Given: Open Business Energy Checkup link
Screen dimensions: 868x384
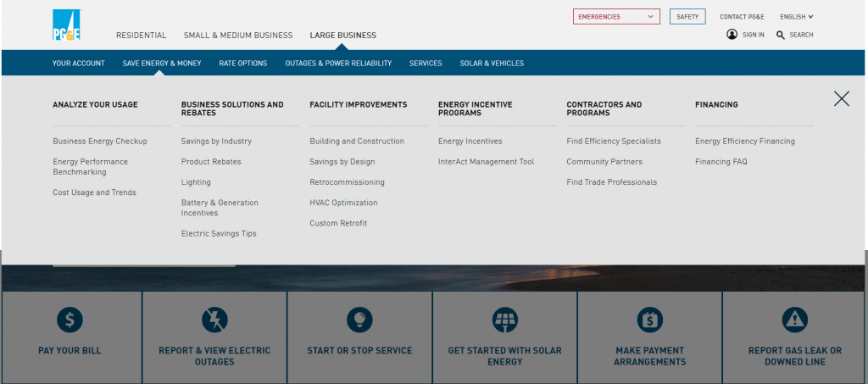Looking at the screenshot, I should (x=100, y=141).
